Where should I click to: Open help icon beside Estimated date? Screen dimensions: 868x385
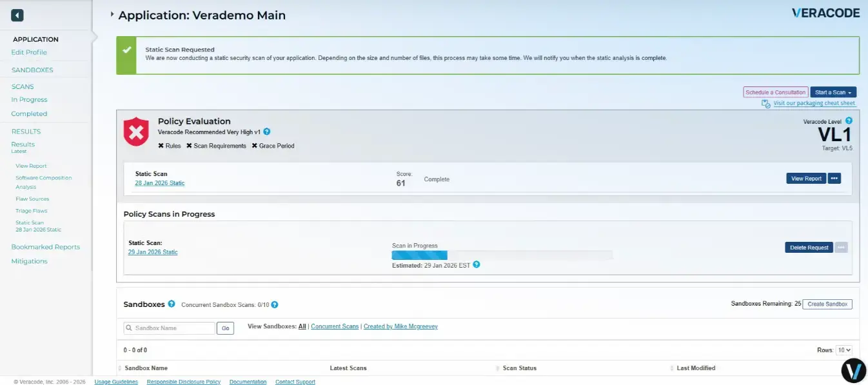point(477,264)
